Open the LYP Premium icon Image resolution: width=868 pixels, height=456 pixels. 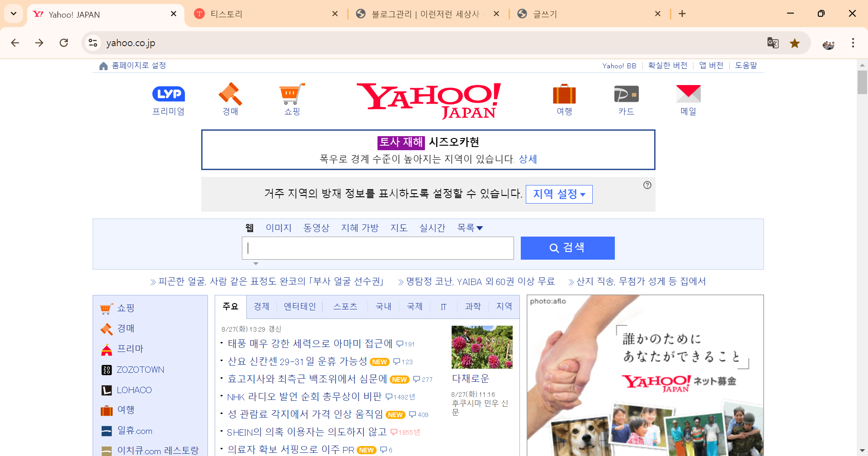point(168,94)
